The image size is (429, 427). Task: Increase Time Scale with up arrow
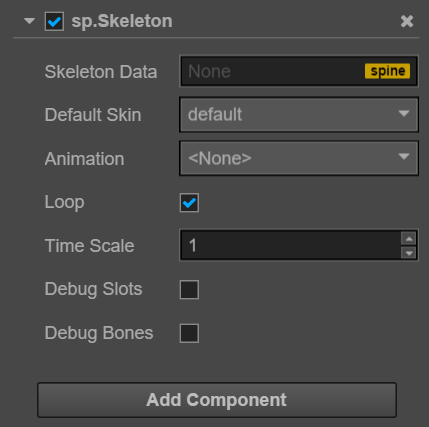click(409, 239)
